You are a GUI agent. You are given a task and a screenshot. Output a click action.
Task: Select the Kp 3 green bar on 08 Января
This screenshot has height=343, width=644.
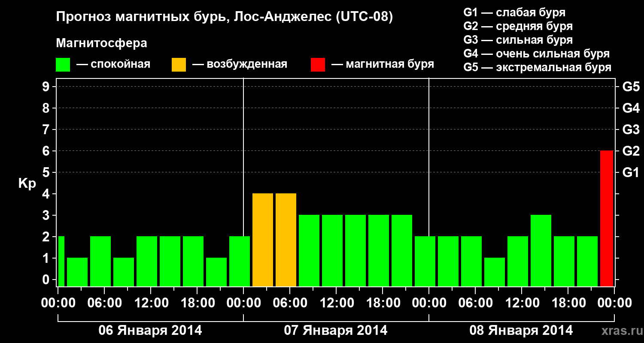pyautogui.click(x=541, y=250)
